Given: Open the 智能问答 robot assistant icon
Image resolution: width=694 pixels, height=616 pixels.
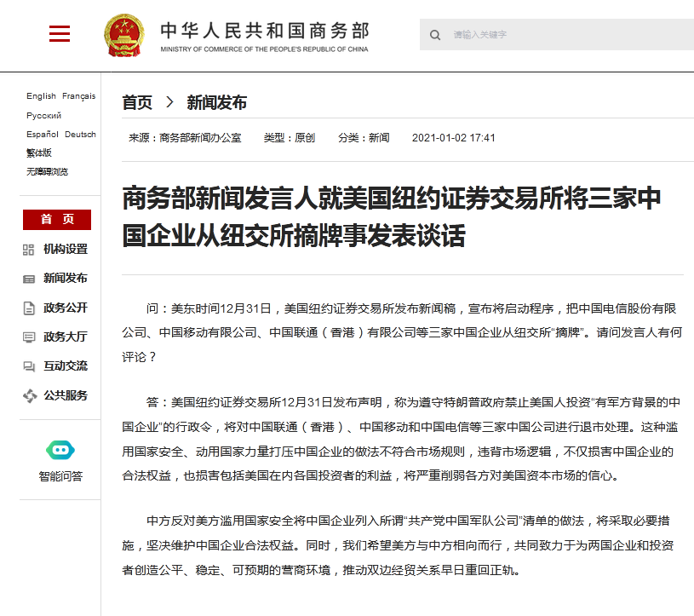Looking at the screenshot, I should click(x=60, y=451).
